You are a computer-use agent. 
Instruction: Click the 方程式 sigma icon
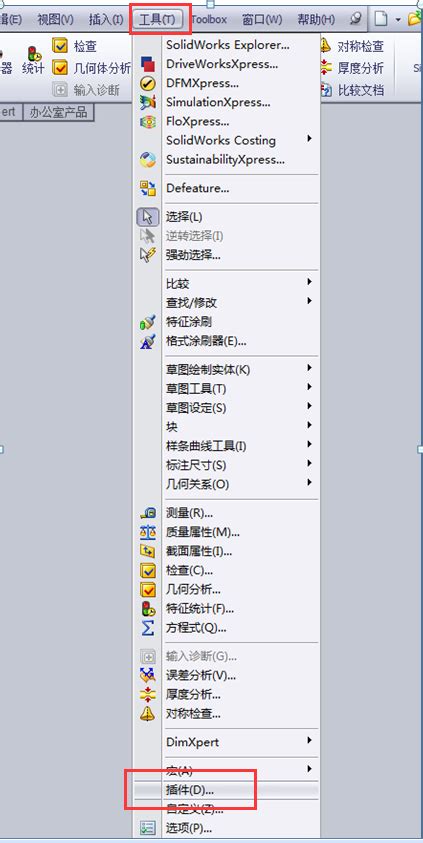click(147, 627)
